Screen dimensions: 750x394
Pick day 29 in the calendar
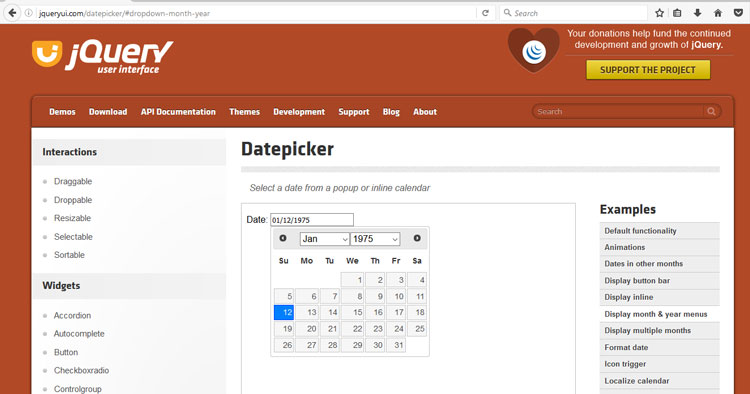coord(353,345)
